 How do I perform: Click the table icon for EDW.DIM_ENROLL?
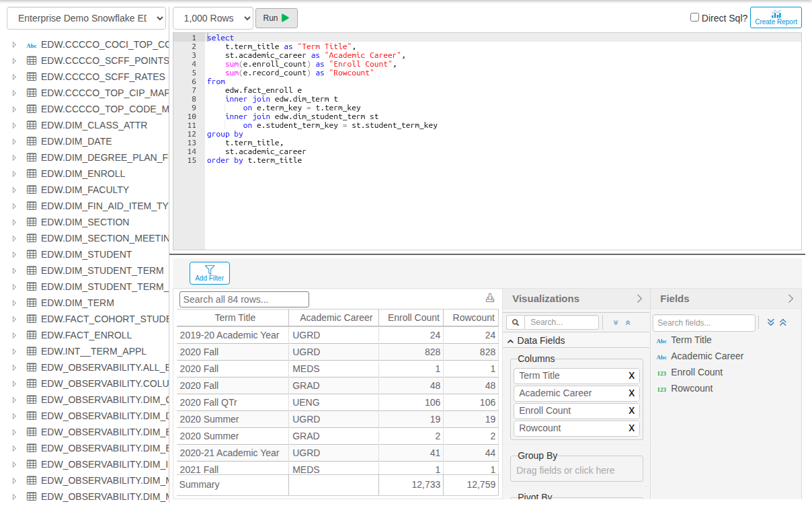point(32,174)
